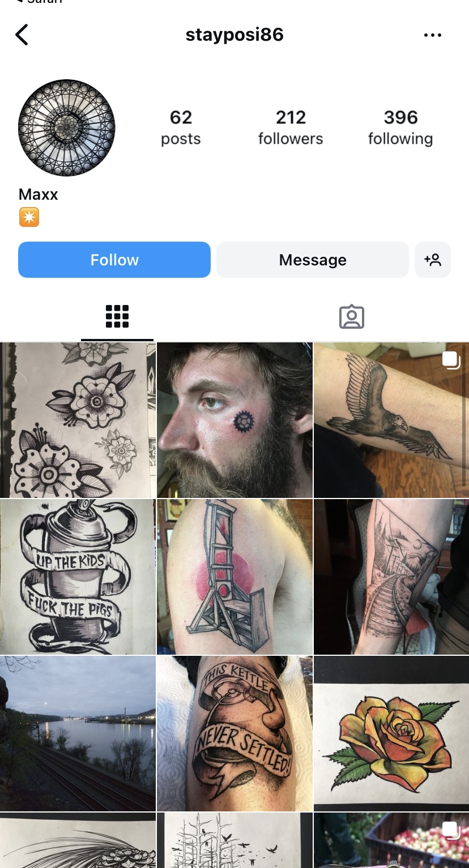Switch to the tagged photos tab

352,317
